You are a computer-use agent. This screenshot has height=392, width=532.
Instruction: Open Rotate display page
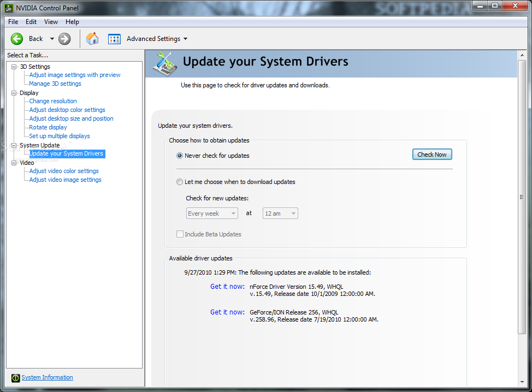[x=48, y=128]
